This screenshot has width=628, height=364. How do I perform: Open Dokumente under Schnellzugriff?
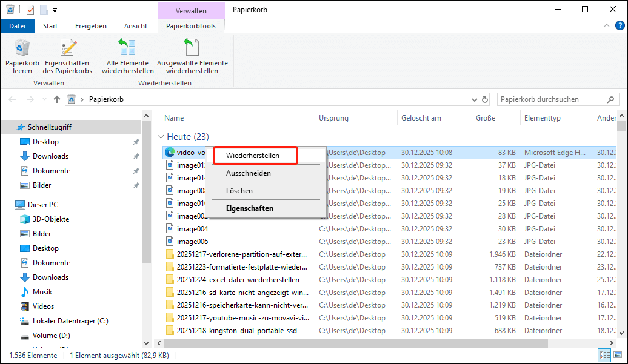52,171
